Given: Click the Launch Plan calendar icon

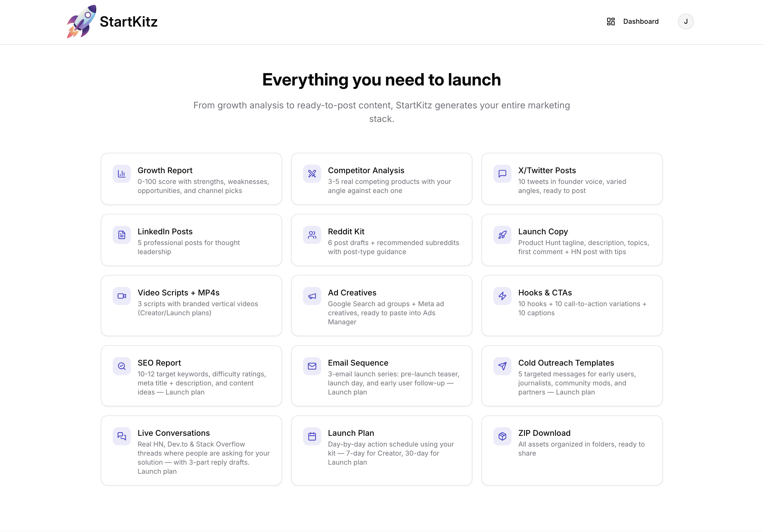Looking at the screenshot, I should tap(312, 436).
